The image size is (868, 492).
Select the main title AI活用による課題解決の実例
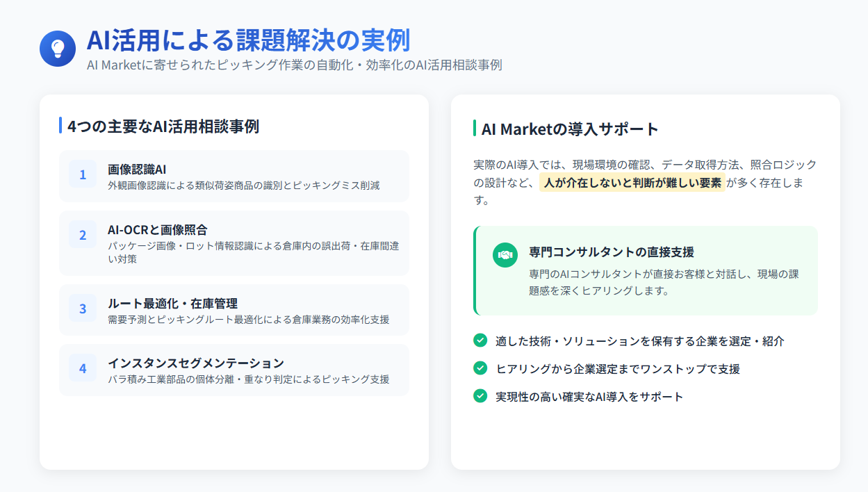click(248, 40)
